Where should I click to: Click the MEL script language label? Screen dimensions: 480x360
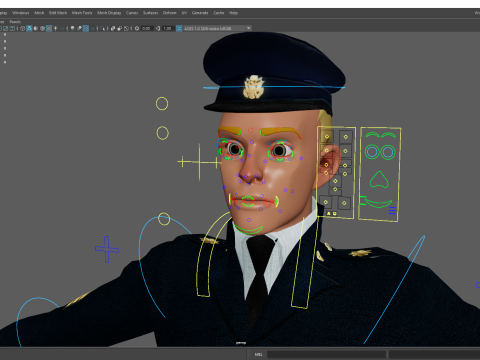pyautogui.click(x=258, y=354)
